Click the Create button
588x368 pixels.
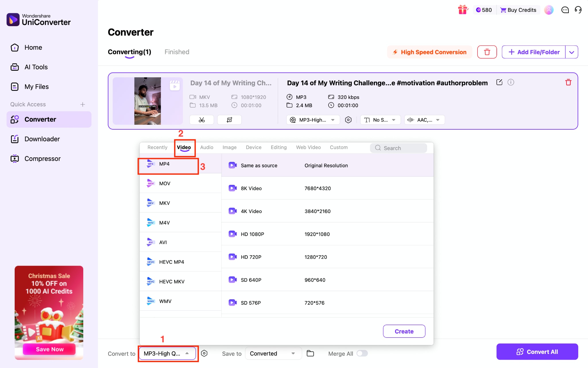[x=404, y=331]
